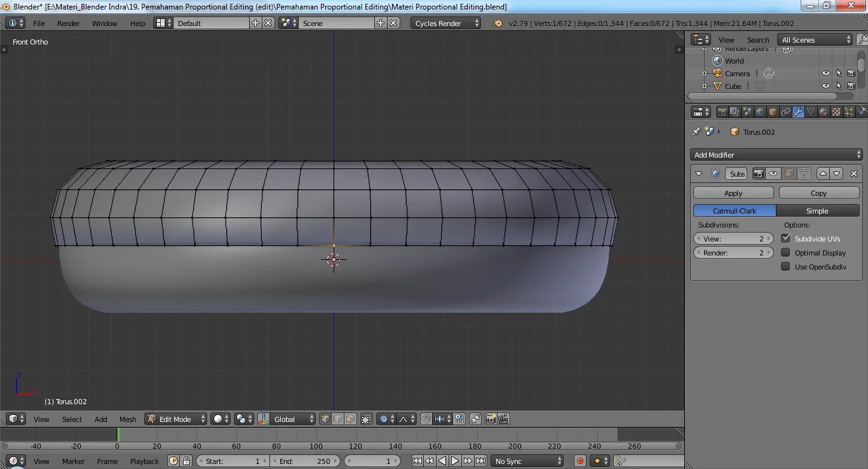Open the Material properties tab icon
The height and width of the screenshot is (469, 868).
pos(824,112)
